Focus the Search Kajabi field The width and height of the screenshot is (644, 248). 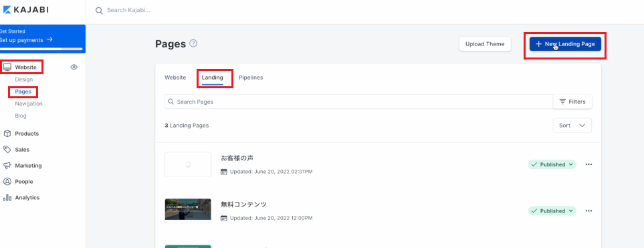point(128,10)
